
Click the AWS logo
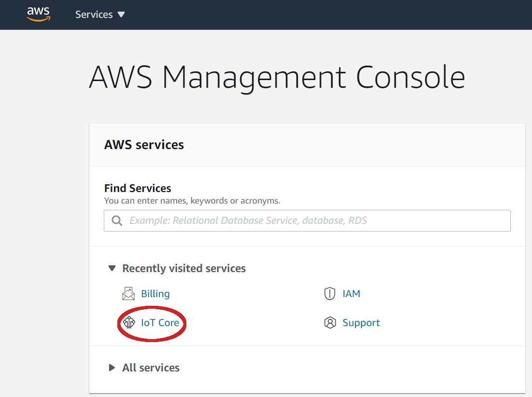point(39,14)
